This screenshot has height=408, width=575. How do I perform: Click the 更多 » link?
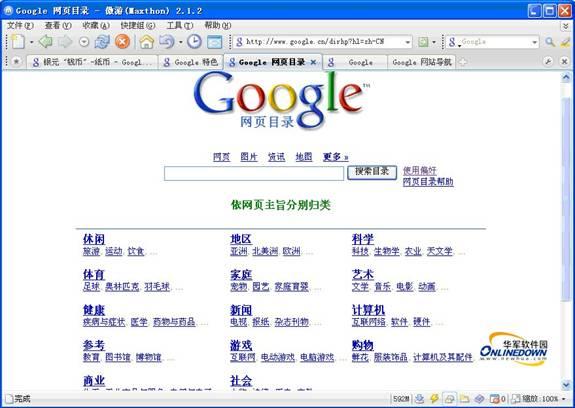tap(335, 157)
